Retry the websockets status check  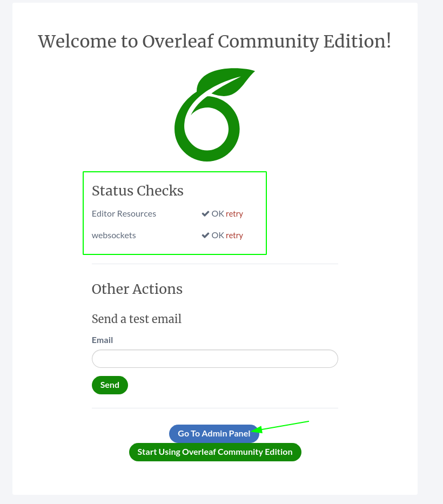[234, 236]
